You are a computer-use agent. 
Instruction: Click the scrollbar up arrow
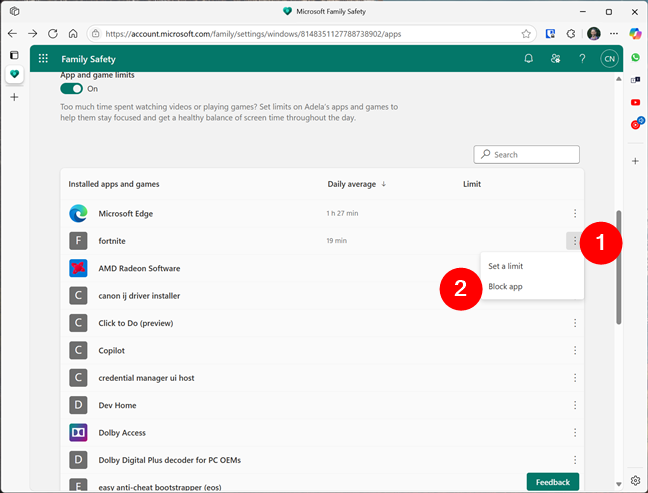coord(618,79)
